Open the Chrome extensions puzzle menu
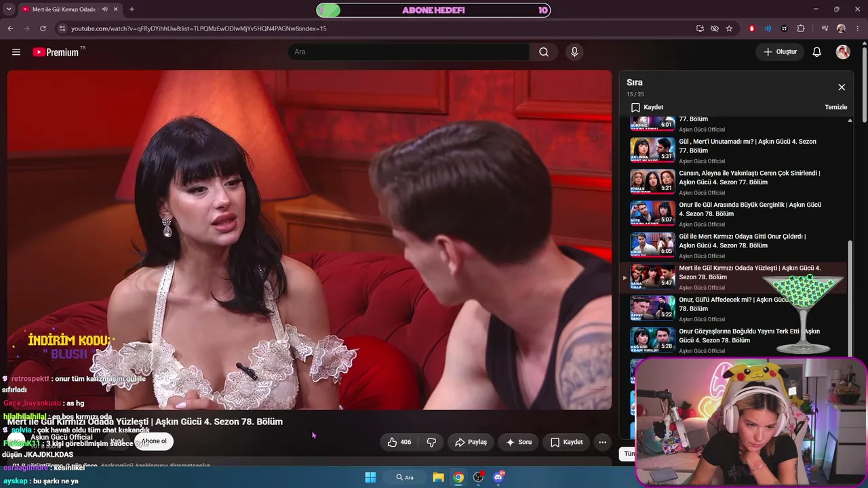 click(x=801, y=28)
